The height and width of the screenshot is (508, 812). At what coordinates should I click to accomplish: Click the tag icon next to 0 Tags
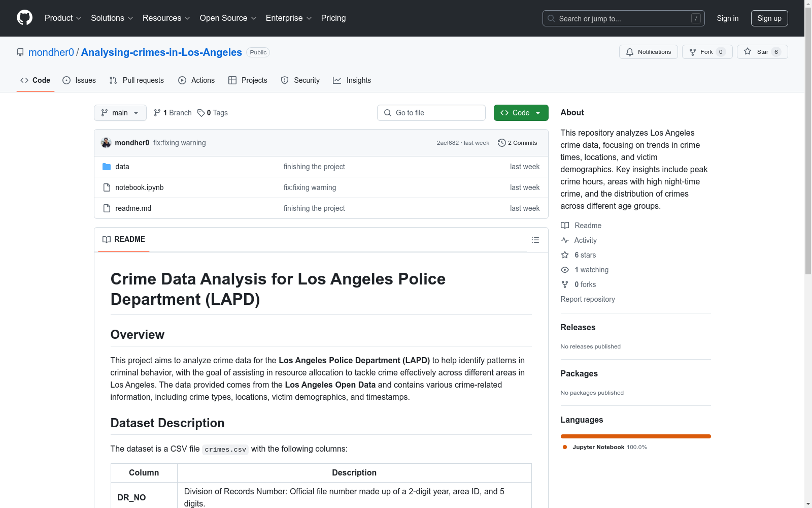pos(201,113)
